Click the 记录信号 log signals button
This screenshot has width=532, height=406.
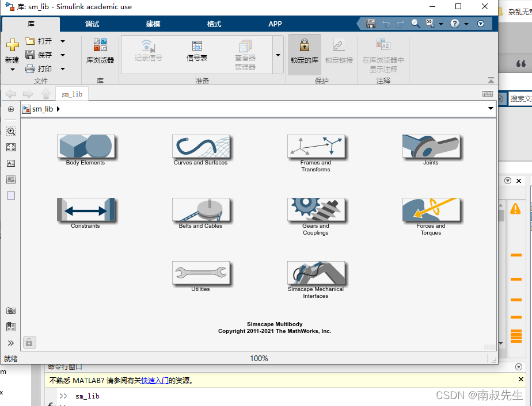click(149, 51)
